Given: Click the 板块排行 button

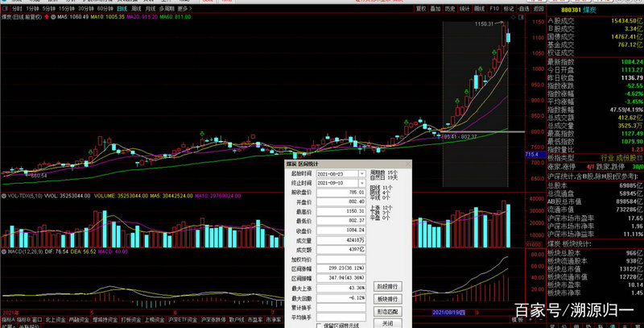Looking at the screenshot, I should (x=387, y=298).
